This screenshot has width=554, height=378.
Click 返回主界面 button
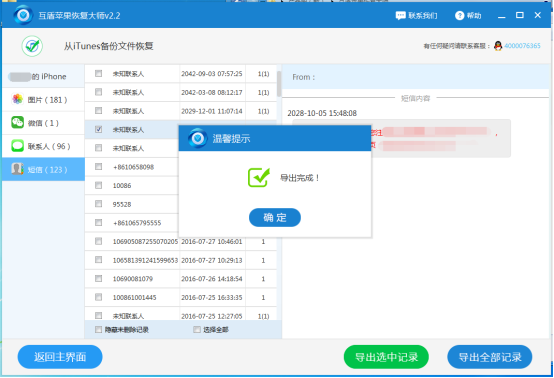click(60, 357)
